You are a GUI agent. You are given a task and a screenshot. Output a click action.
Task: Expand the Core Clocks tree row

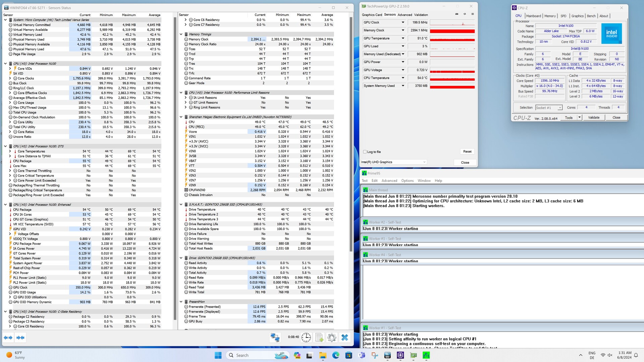click(x=10, y=78)
